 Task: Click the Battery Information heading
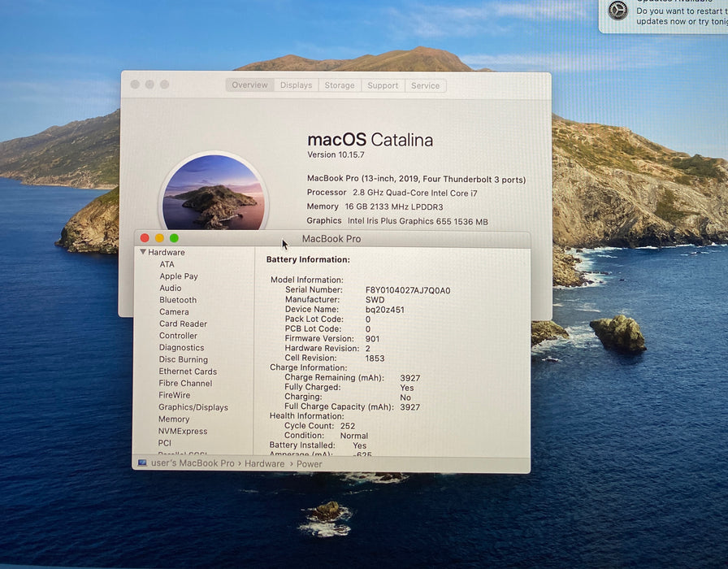click(308, 259)
